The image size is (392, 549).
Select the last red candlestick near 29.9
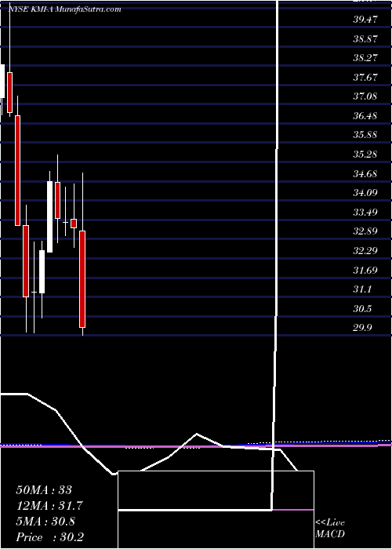point(82,279)
